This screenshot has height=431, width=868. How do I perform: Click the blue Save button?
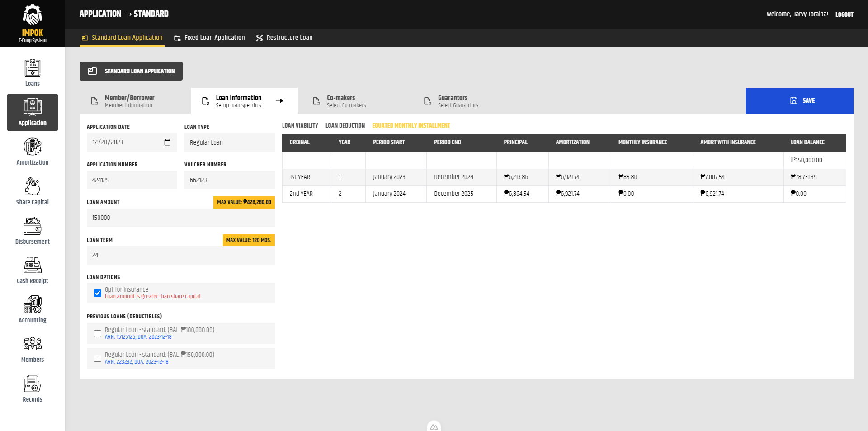799,101
